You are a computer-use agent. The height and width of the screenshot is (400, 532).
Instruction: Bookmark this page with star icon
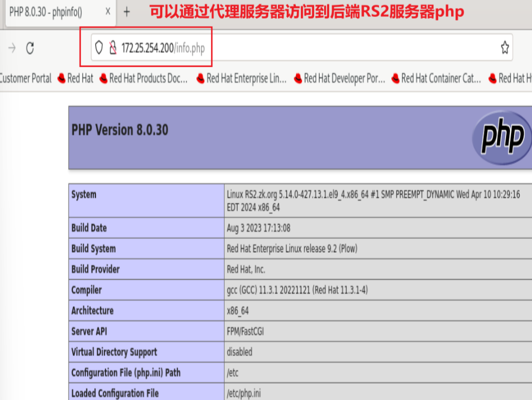coord(504,47)
